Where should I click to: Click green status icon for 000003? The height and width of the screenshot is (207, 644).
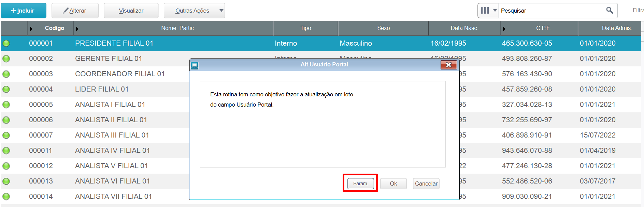pyautogui.click(x=6, y=74)
